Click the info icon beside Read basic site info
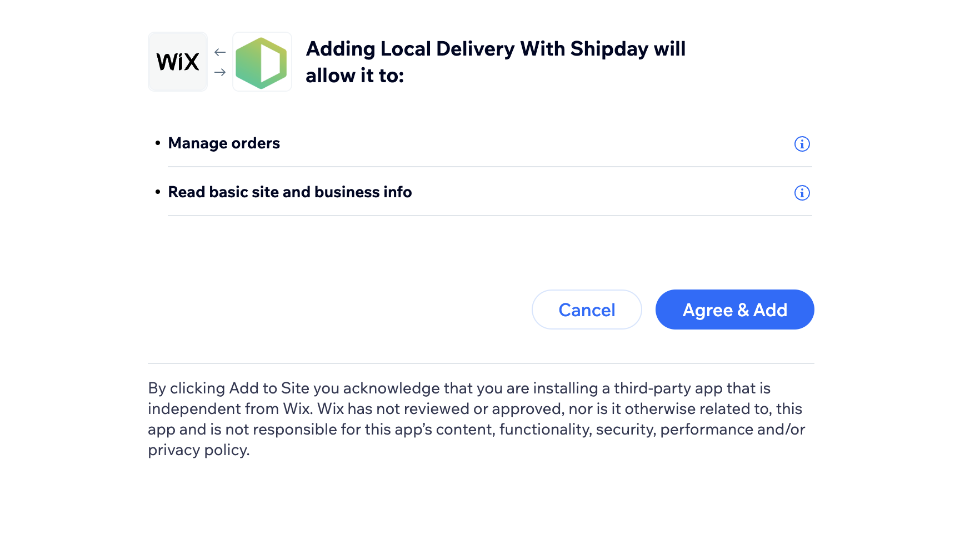Image resolution: width=980 pixels, height=539 pixels. (802, 193)
